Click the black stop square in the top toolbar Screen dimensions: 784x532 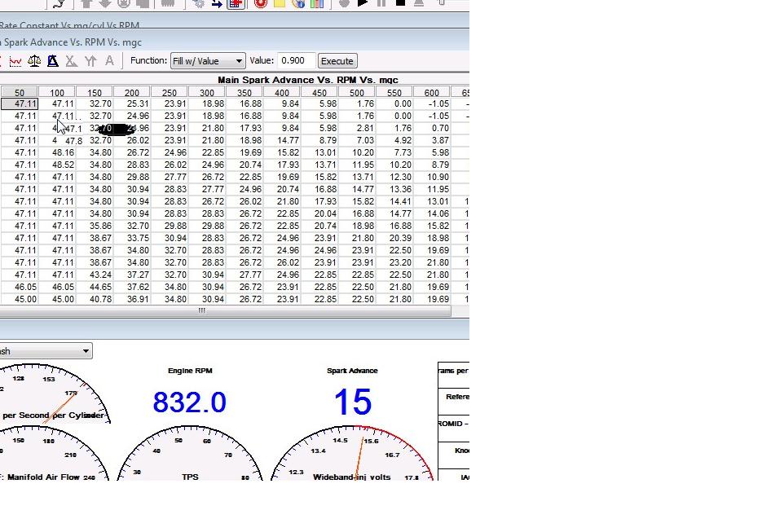tap(400, 3)
